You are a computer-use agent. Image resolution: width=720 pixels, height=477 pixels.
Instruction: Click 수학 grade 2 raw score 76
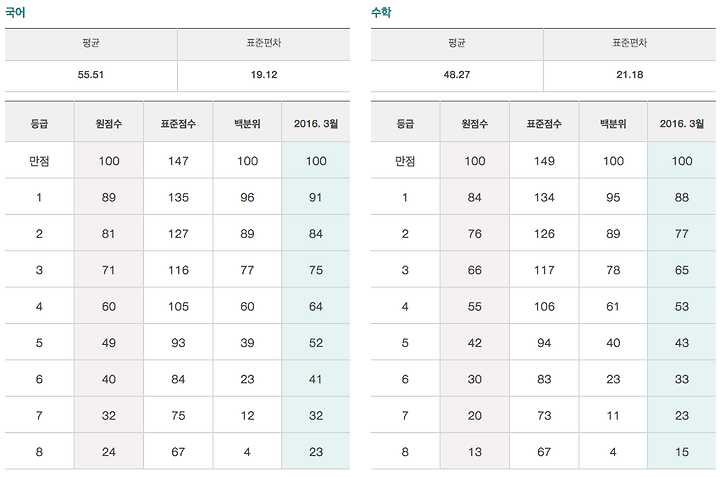(x=475, y=234)
